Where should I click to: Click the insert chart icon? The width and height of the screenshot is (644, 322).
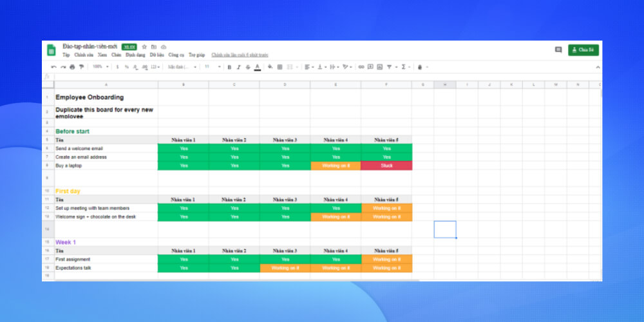click(379, 67)
